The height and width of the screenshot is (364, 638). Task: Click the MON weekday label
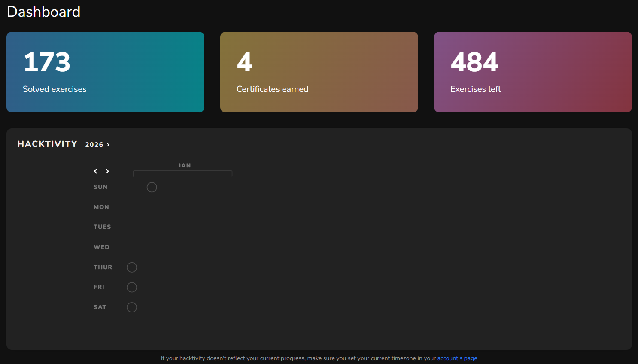pyautogui.click(x=101, y=207)
